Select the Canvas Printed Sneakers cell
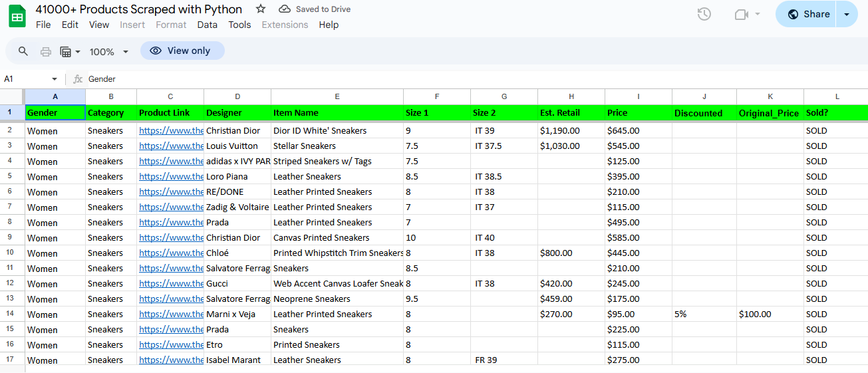Image resolution: width=868 pixels, height=373 pixels. coord(337,237)
